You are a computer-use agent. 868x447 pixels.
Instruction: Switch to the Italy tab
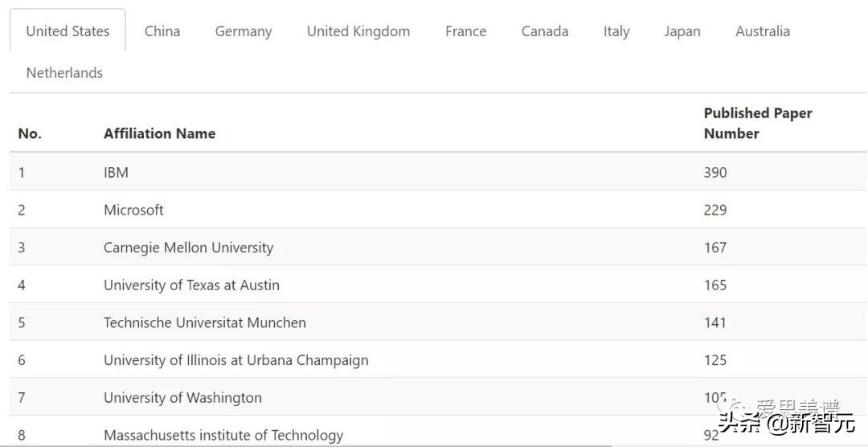[x=616, y=31]
